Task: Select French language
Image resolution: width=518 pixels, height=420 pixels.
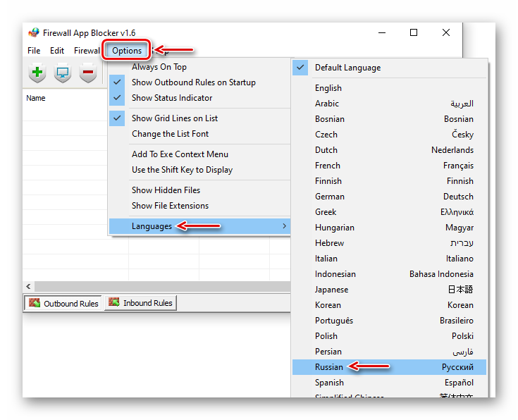Action: click(389, 166)
